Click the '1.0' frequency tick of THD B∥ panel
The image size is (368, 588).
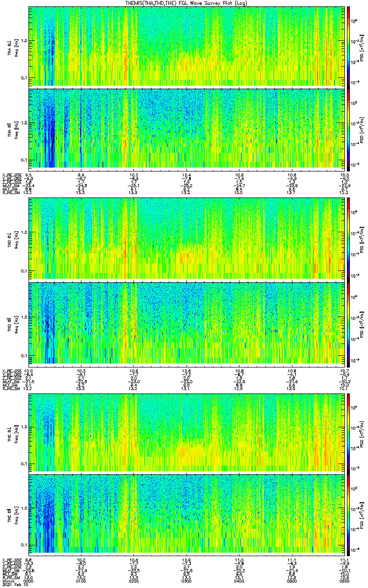pyautogui.click(x=24, y=317)
